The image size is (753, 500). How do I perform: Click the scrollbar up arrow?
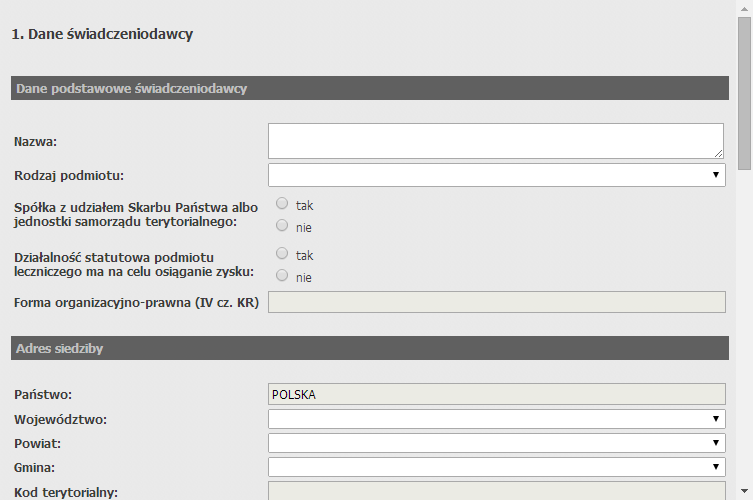point(744,9)
